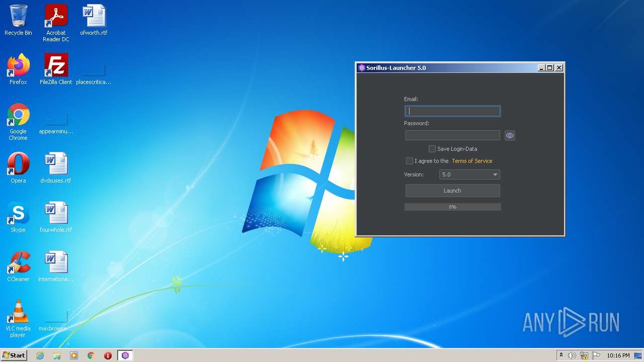
Task: Minimize the Sorillus-Launcher window
Action: [x=541, y=68]
